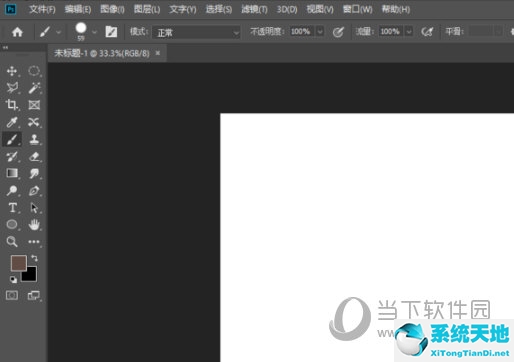This screenshot has height=362, width=514.
Task: Open the Edit Toolbar three-dots menu
Action: 34,242
